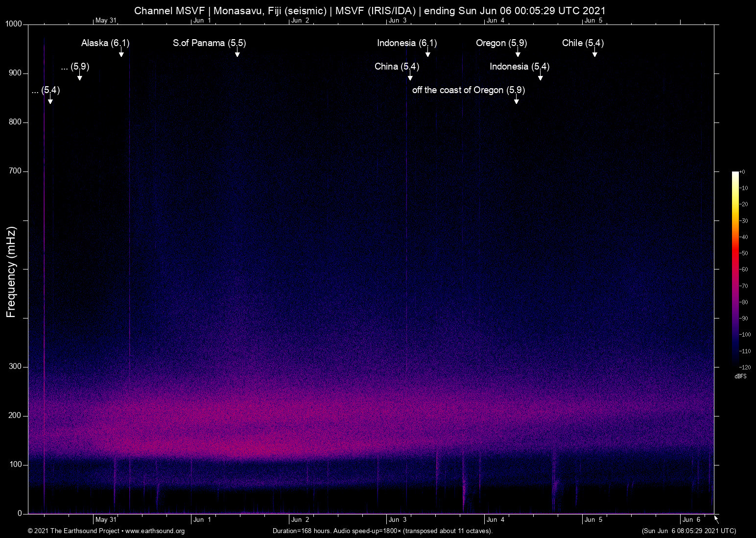Click the '-30' value on the color scale
The height and width of the screenshot is (538, 756).
[x=744, y=221]
